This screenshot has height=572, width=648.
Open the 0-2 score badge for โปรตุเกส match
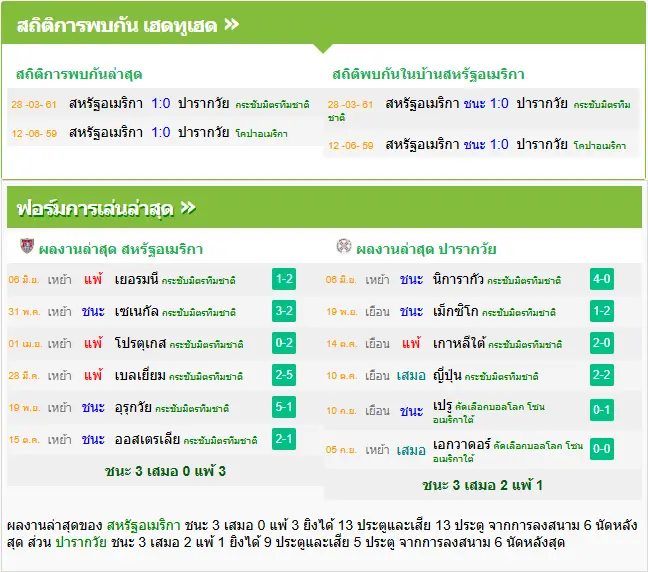[284, 343]
